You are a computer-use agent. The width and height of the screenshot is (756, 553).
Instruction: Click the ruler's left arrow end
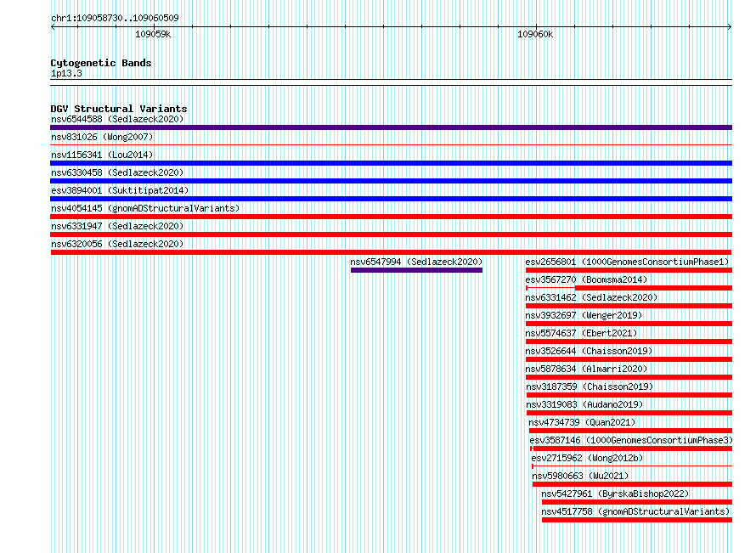53,27
